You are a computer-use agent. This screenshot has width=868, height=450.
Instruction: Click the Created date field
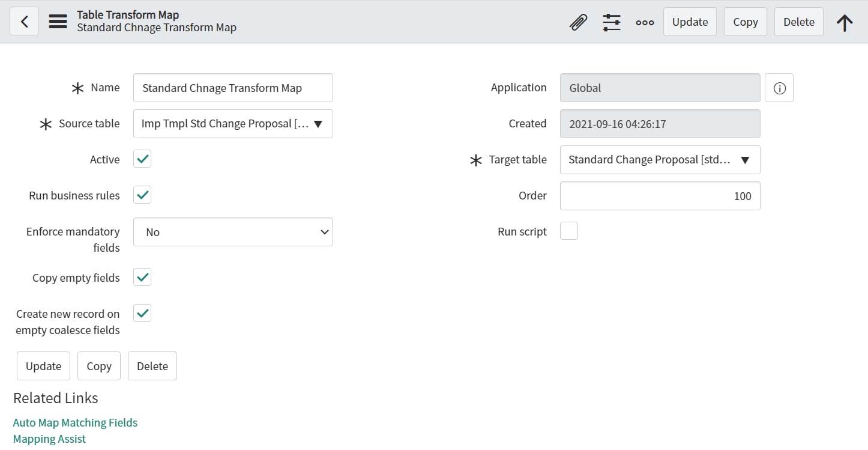(x=660, y=124)
